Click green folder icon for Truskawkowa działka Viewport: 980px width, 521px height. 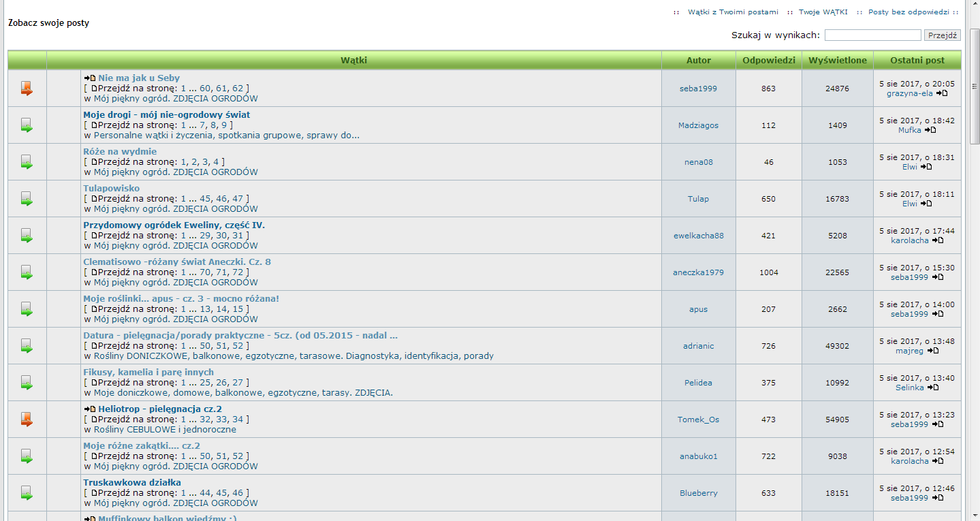pos(27,493)
